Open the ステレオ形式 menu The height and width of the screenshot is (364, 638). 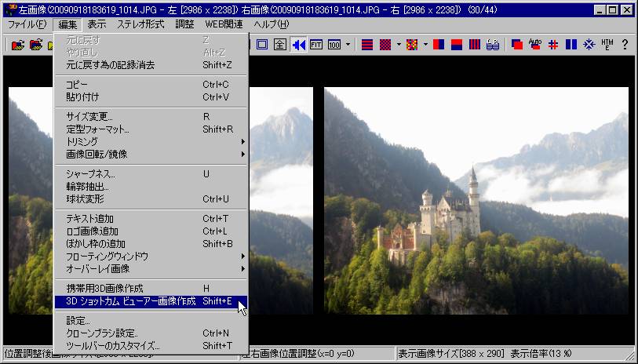[140, 24]
